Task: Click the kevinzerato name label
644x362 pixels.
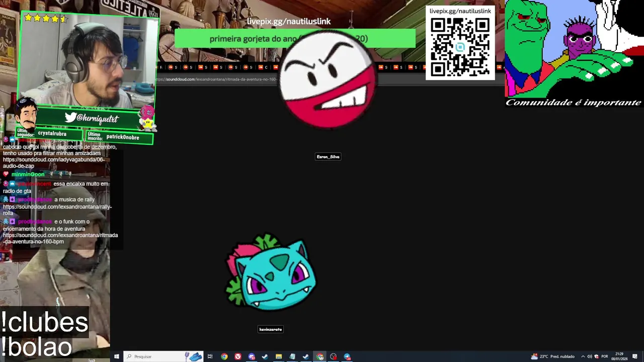Action: pyautogui.click(x=271, y=329)
